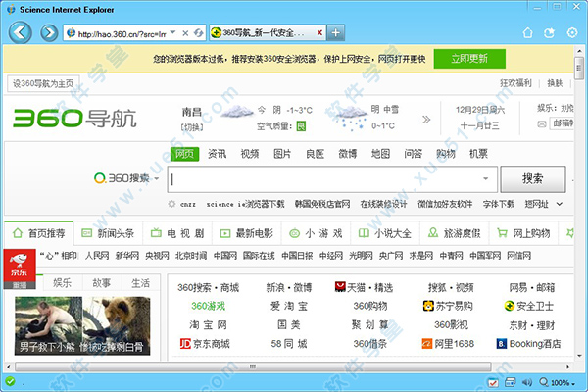588x392 pixels.
Task: Open 首页推荐 category tab
Action: (39, 233)
